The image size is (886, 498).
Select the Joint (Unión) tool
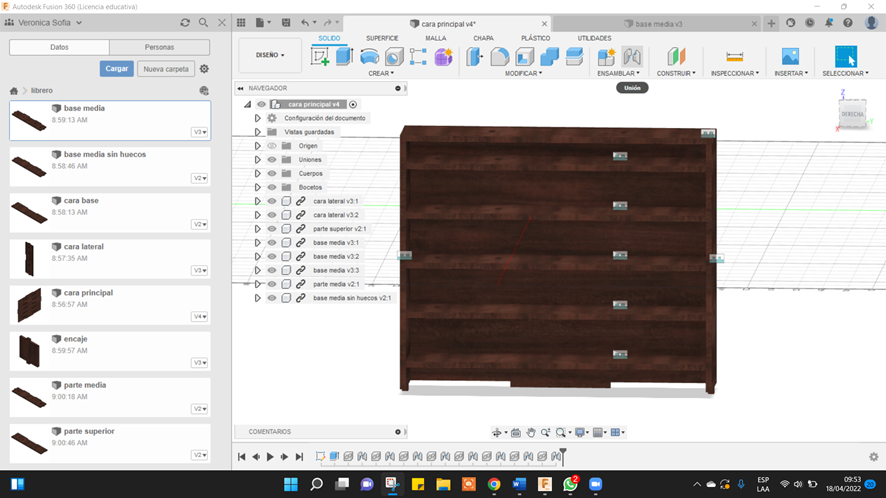632,57
